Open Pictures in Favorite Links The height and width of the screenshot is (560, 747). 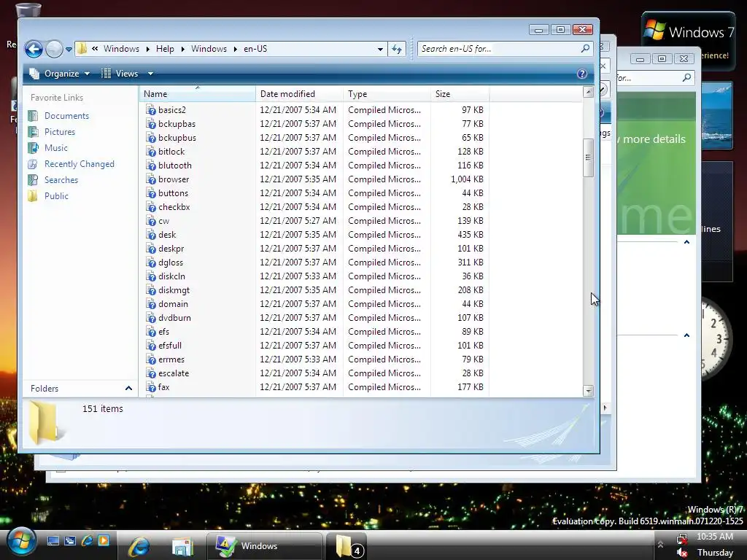(60, 132)
